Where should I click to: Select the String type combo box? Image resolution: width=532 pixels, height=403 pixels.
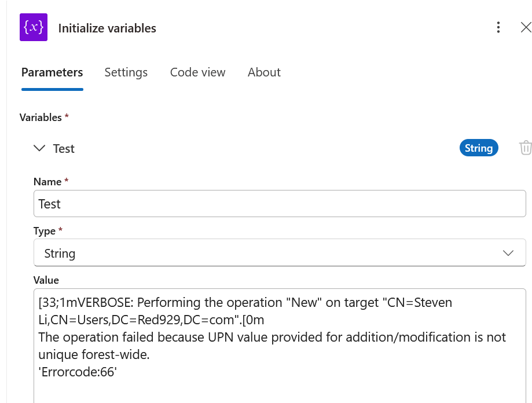click(280, 252)
